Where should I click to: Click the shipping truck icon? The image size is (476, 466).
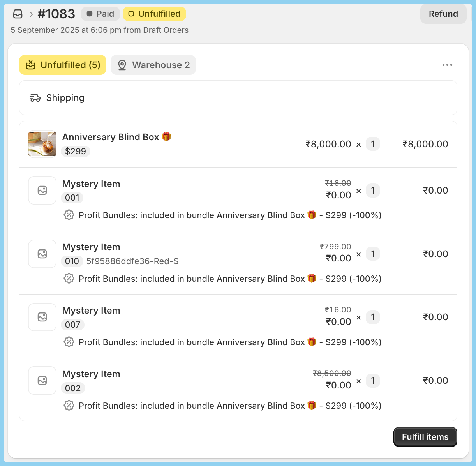(35, 98)
